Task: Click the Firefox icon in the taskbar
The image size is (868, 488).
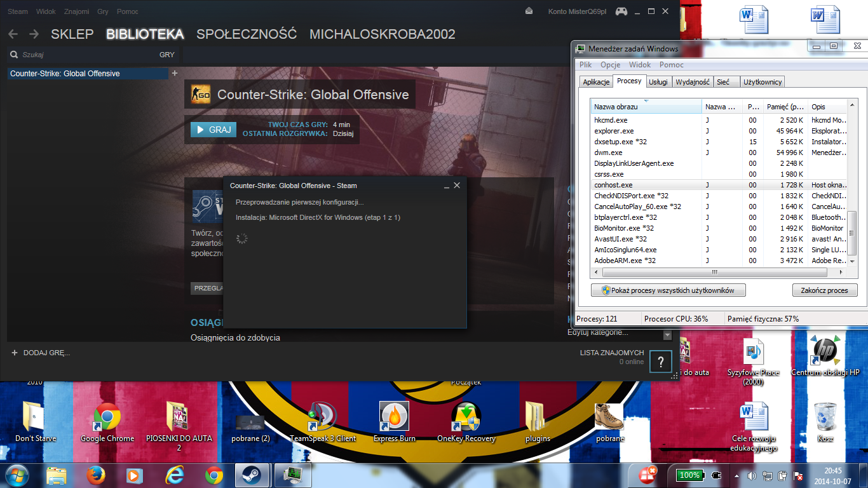Action: 95,475
